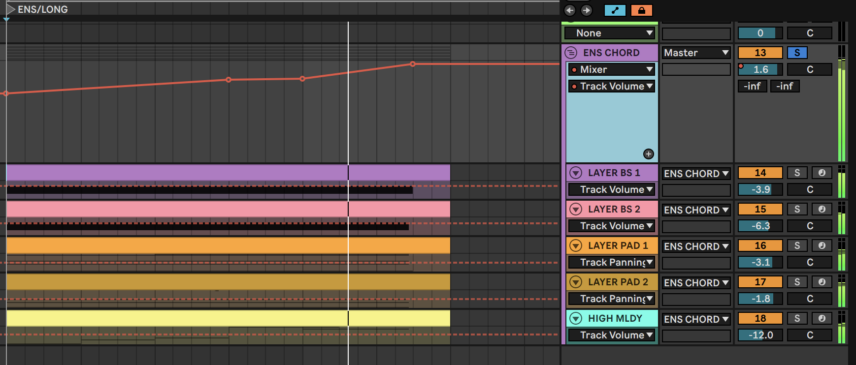Open ENS CHORD Mixer device chooser
This screenshot has width=856, height=365.
(x=611, y=69)
